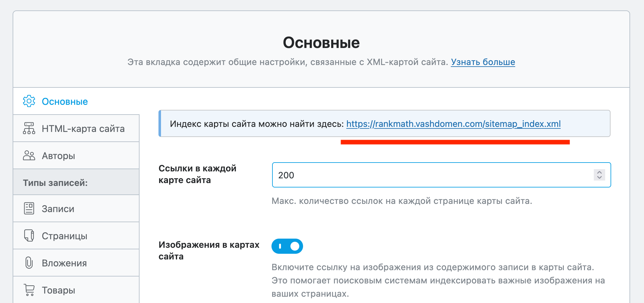Click the Основные page heading

(321, 42)
